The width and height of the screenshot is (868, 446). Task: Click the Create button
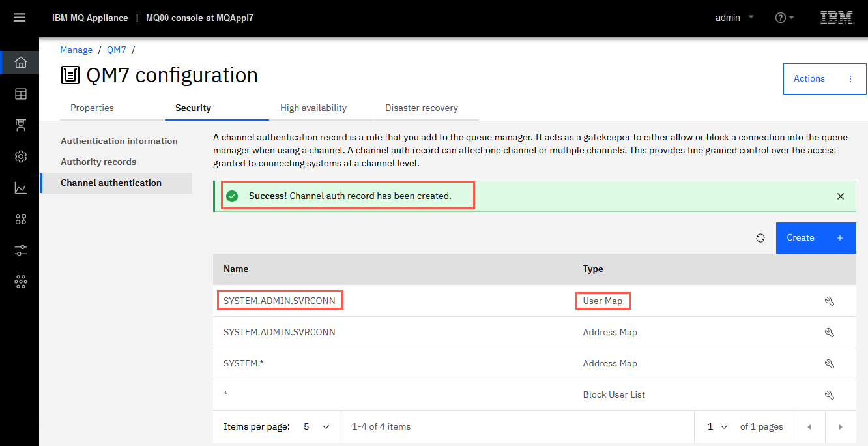coord(816,238)
